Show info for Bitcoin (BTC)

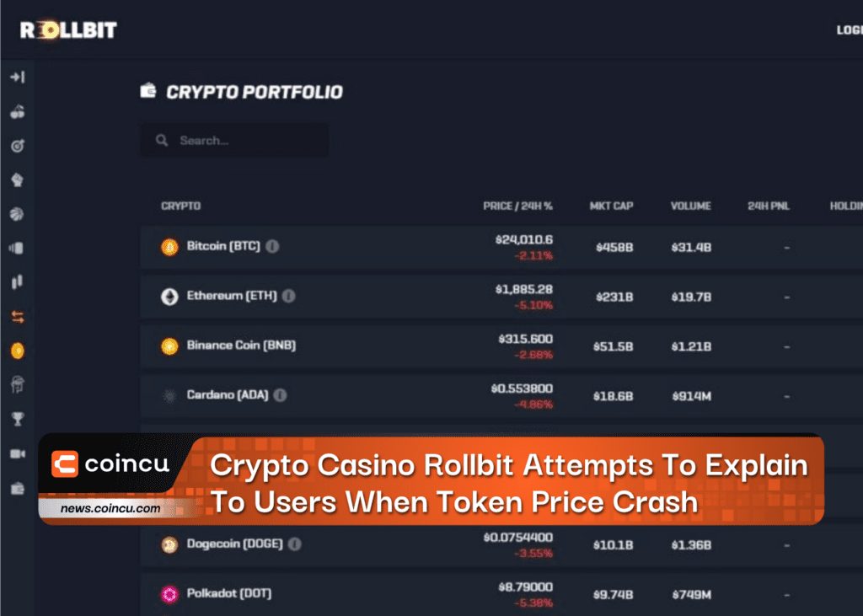click(x=272, y=246)
